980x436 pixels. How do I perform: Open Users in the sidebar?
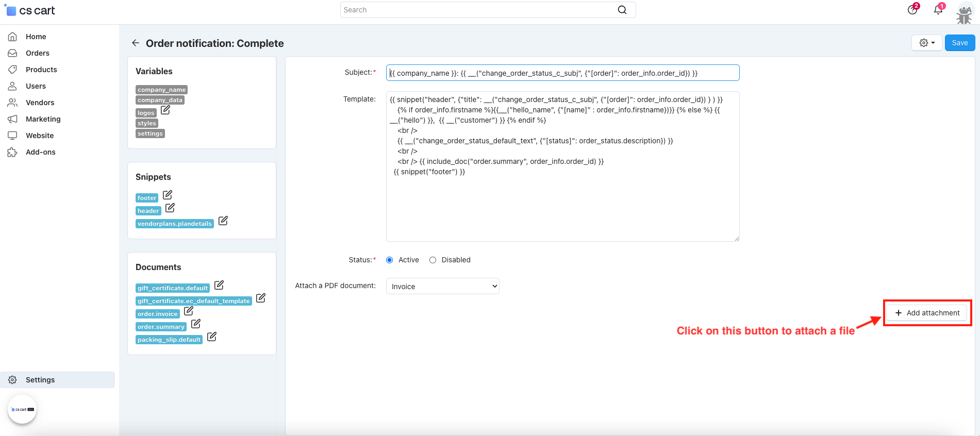[x=36, y=86]
